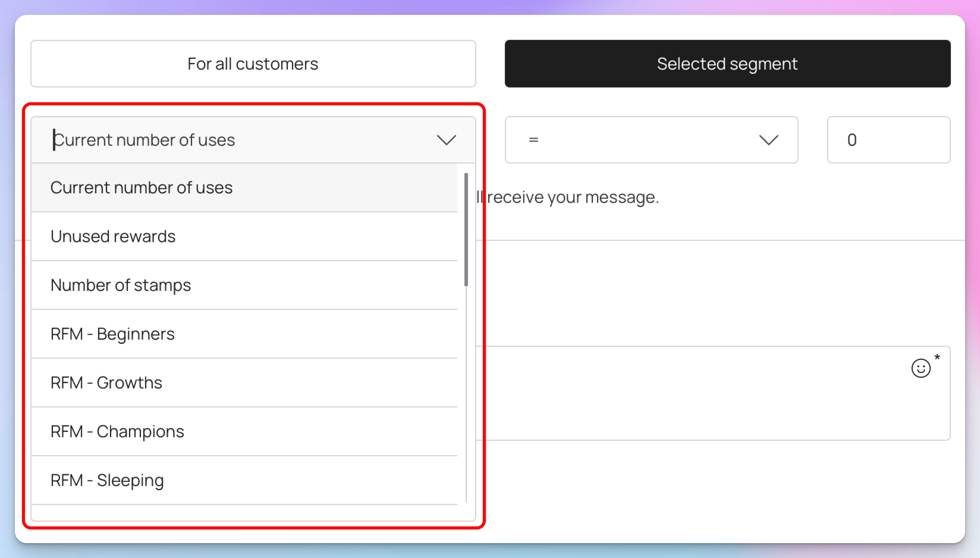
Task: Click the emoji smiley icon
Action: 921,368
